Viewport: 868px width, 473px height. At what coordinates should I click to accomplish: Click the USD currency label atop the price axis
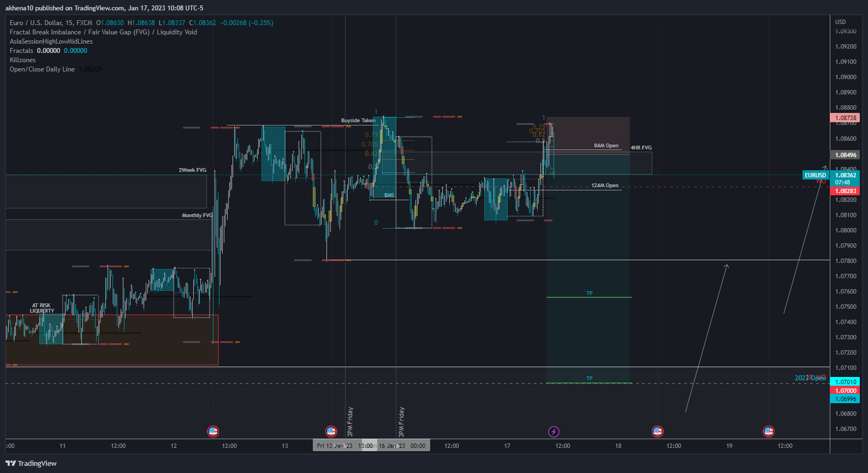[840, 22]
